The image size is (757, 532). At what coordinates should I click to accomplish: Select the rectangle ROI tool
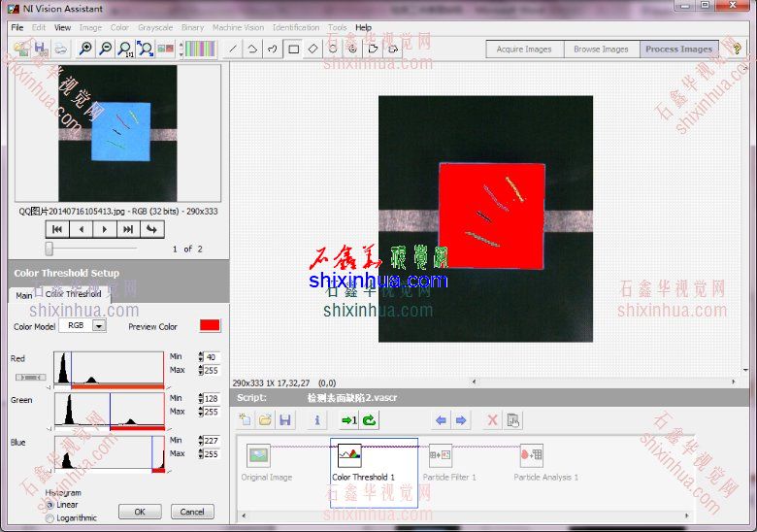(x=293, y=49)
